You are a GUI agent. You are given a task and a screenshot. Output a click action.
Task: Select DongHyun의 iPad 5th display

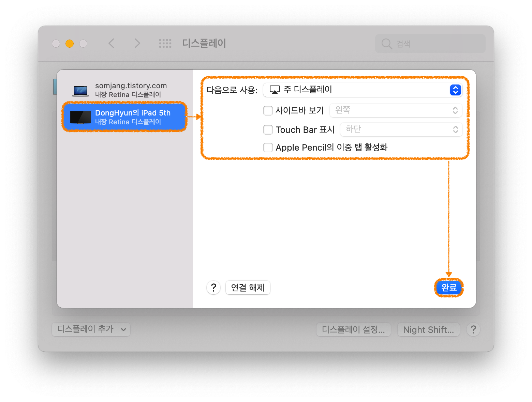pyautogui.click(x=124, y=117)
